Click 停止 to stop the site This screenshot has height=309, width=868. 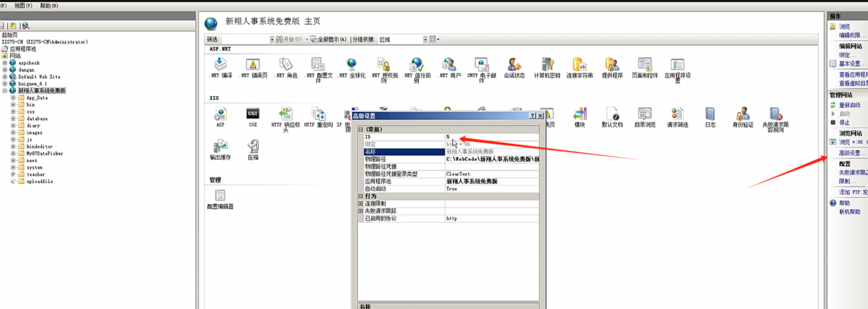click(844, 123)
